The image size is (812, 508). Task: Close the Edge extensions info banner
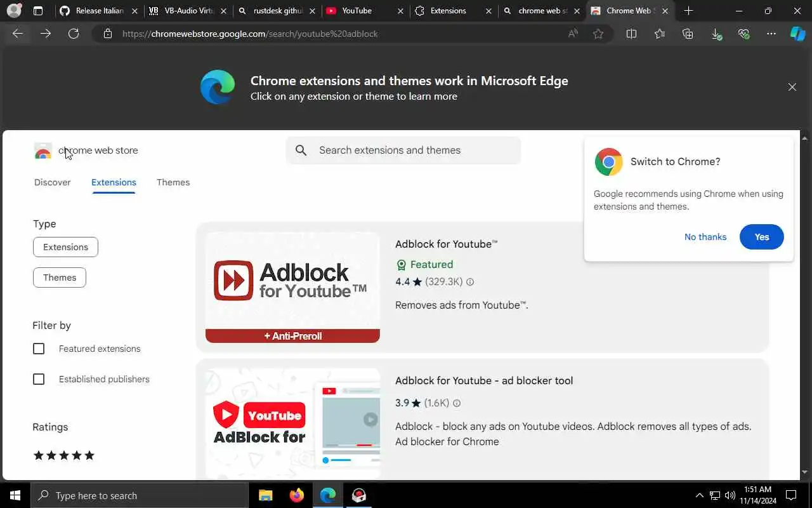click(x=792, y=87)
